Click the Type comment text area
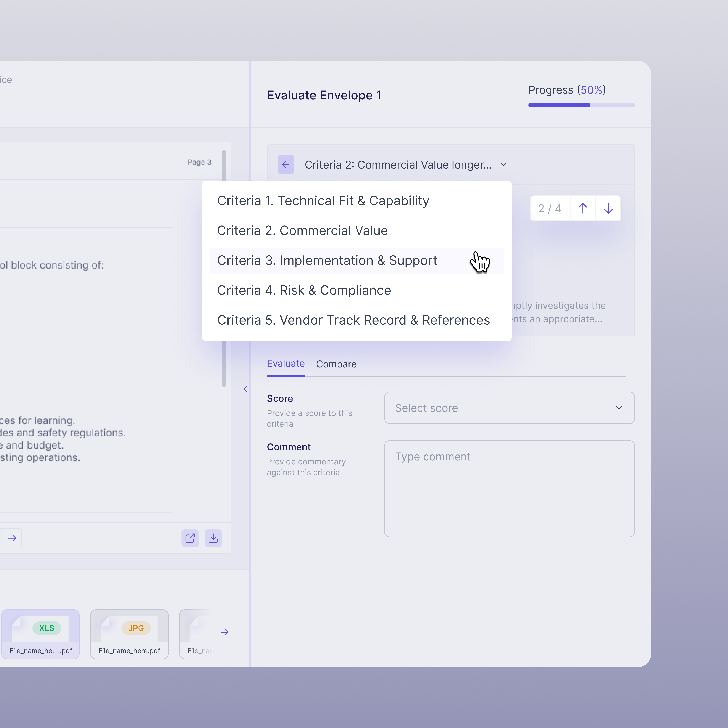The image size is (728, 728). pyautogui.click(x=509, y=488)
